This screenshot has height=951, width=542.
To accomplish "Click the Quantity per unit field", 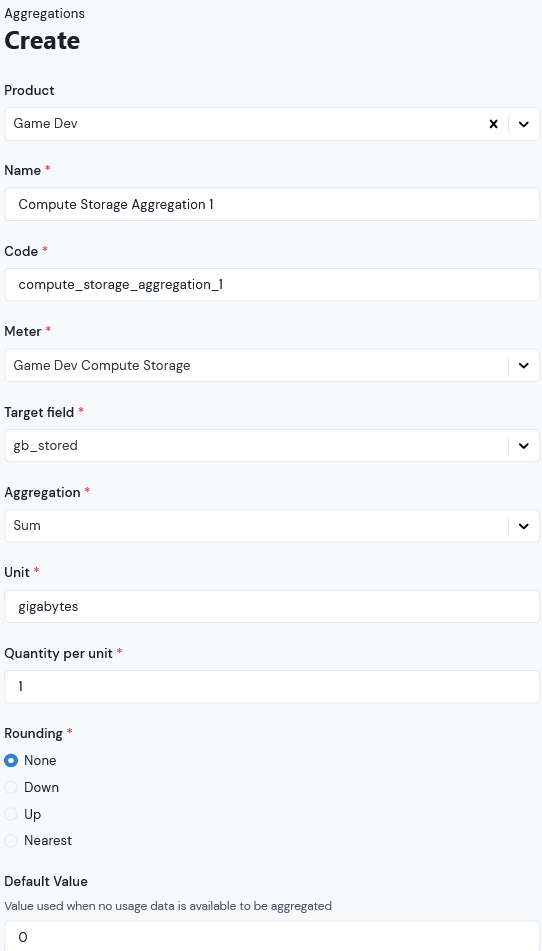I will (272, 687).
